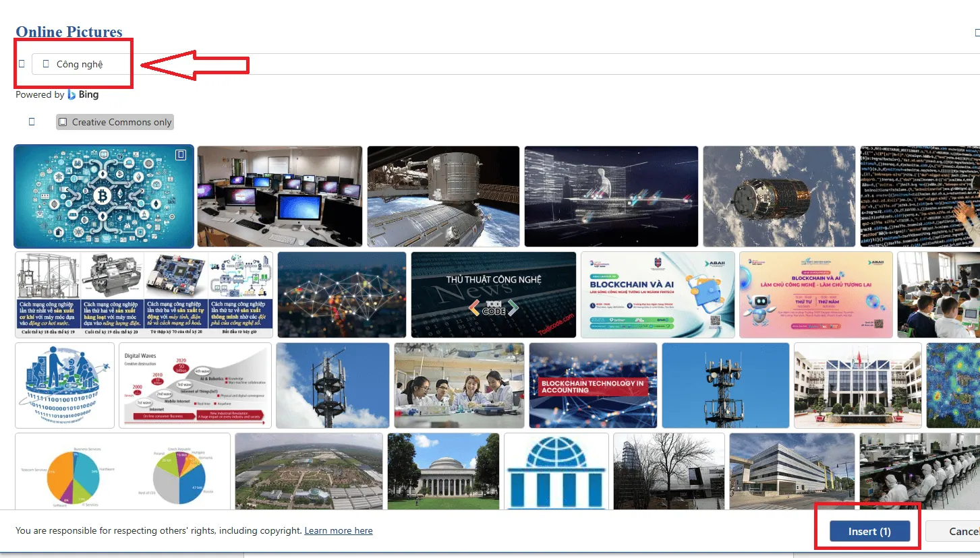Click the copyright responsibility notice text
Viewport: 980px width, 558px height.
[x=158, y=530]
